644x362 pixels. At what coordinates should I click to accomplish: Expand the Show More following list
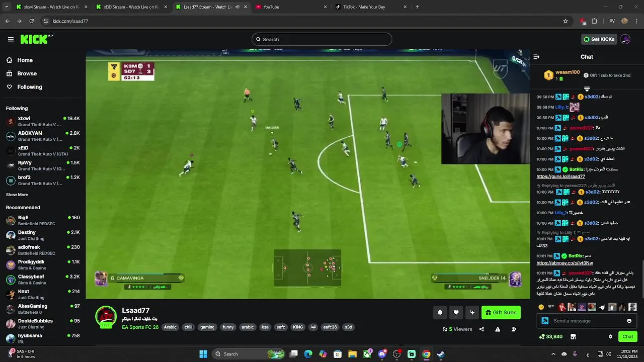(17, 195)
